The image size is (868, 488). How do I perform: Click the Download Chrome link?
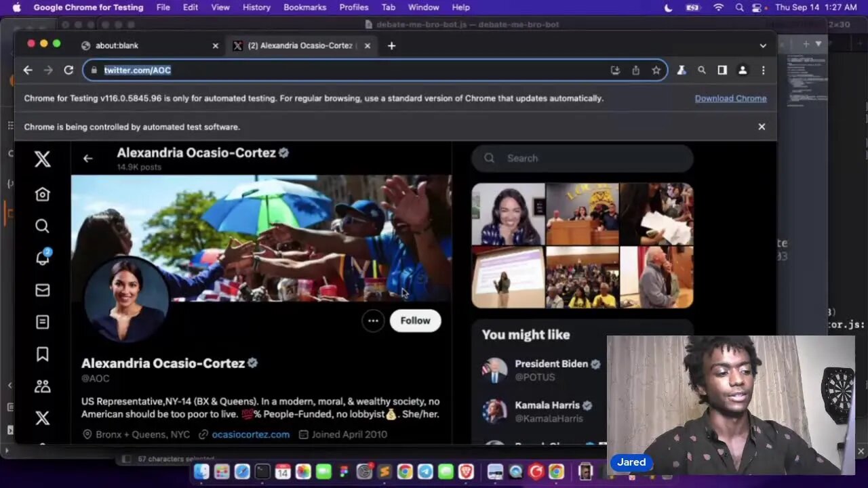(730, 98)
